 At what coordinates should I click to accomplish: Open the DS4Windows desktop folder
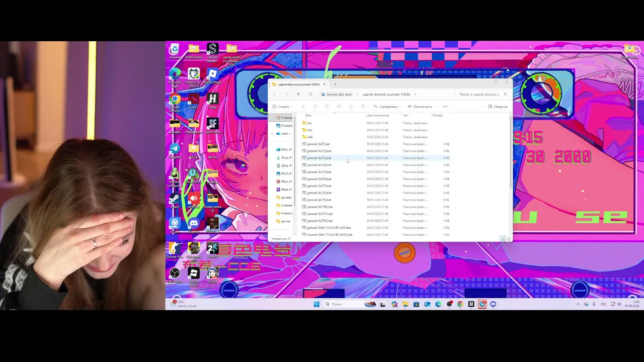pyautogui.click(x=194, y=51)
